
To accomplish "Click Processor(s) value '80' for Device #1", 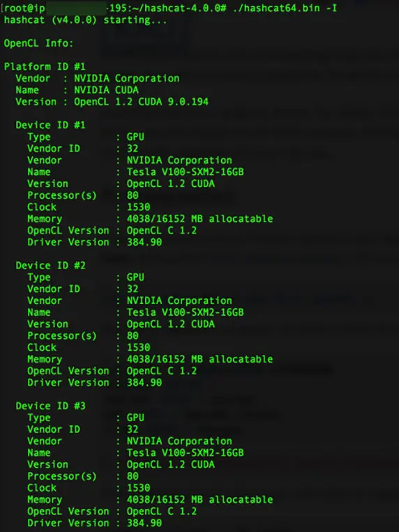I will tap(133, 195).
